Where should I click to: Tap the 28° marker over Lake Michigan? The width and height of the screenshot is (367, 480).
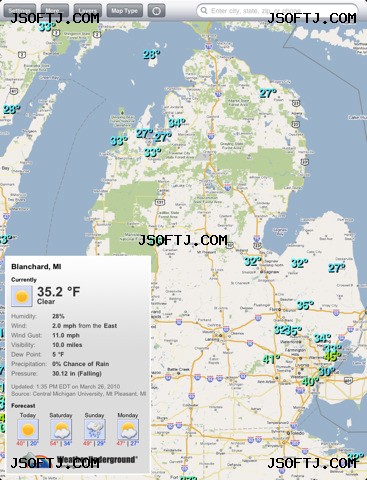(x=152, y=54)
